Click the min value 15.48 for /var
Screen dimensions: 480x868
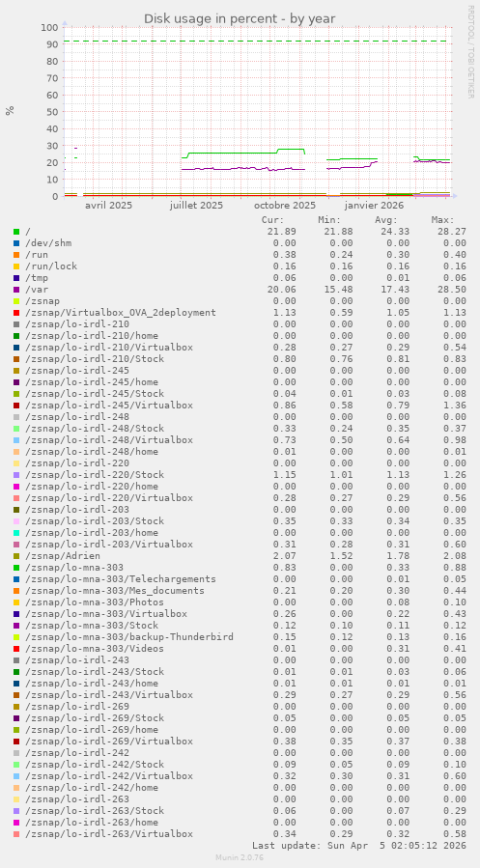338,290
